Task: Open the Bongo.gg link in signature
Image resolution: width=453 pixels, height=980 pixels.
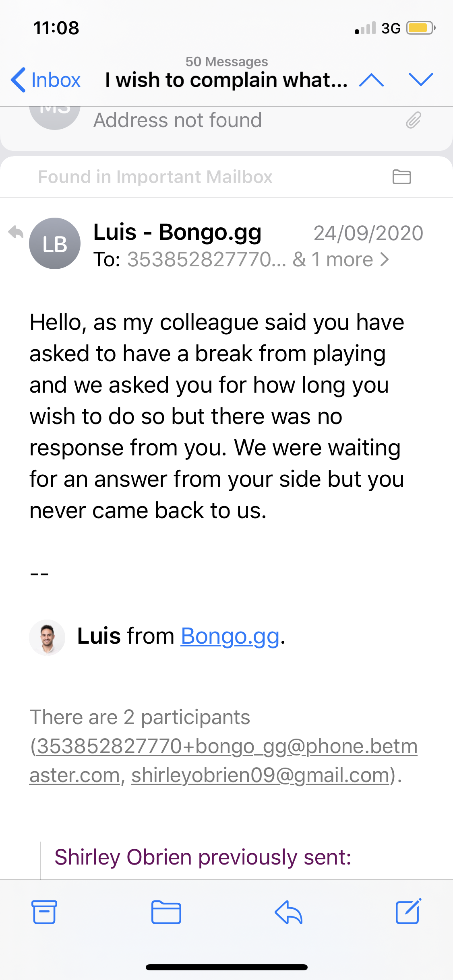Action: (230, 636)
